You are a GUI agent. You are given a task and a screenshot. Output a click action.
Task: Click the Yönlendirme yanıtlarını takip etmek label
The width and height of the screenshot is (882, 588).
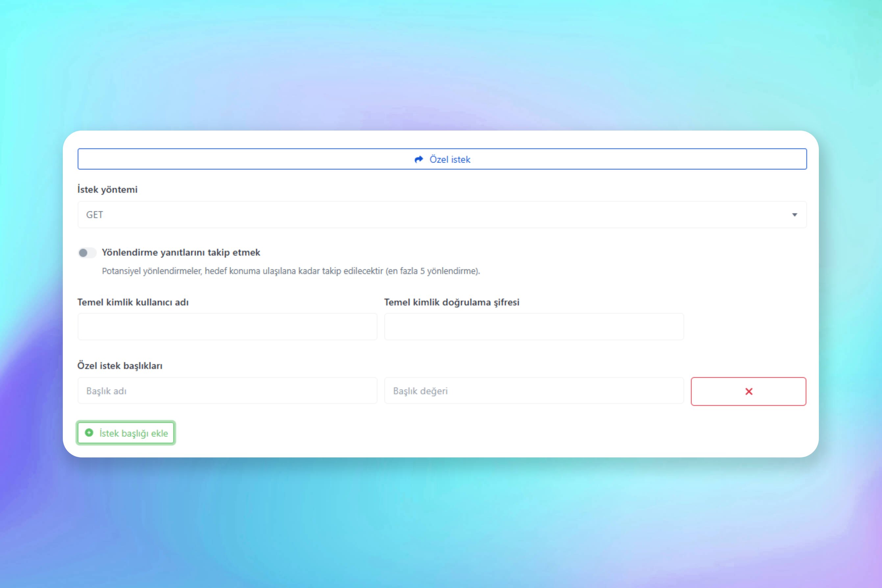tap(181, 252)
